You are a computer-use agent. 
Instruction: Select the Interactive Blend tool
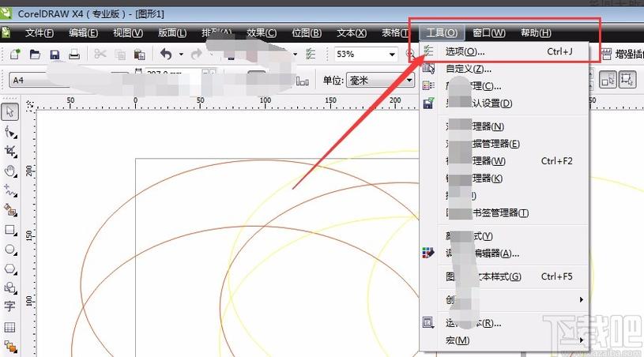(10, 346)
